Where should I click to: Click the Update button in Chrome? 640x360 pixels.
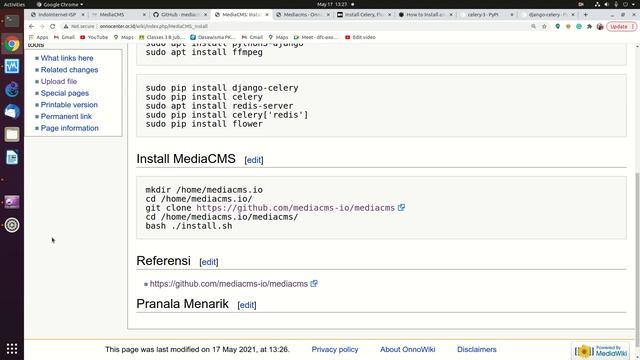(x=621, y=26)
